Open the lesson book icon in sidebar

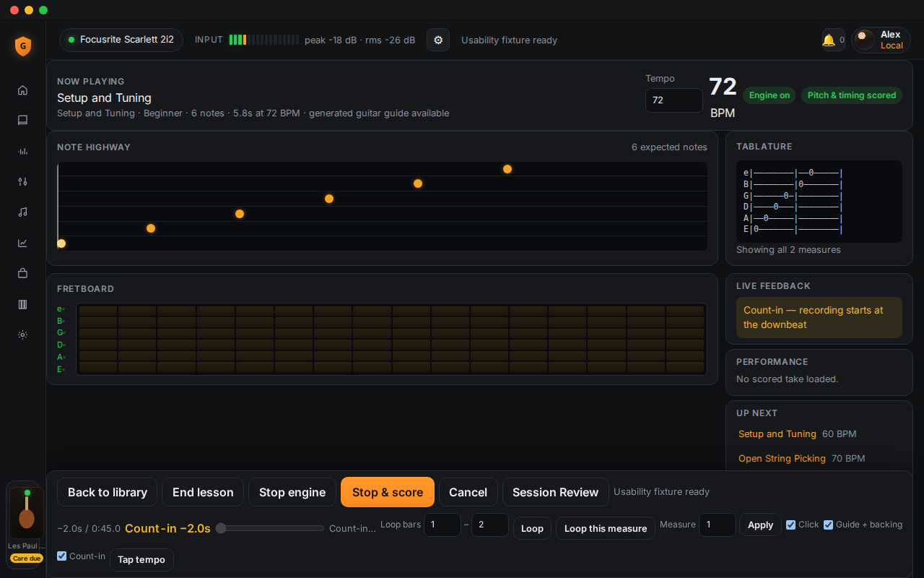click(22, 121)
